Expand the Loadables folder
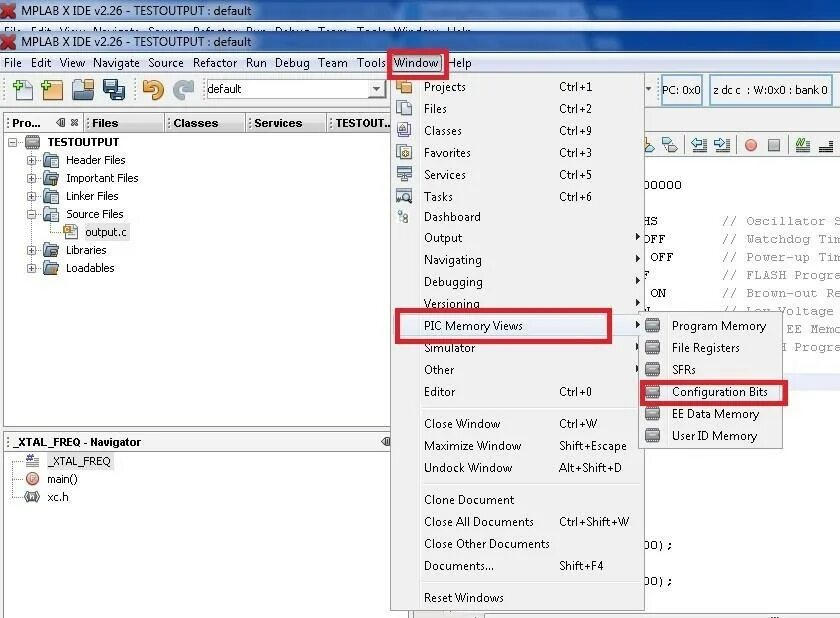840x618 pixels. tap(32, 268)
